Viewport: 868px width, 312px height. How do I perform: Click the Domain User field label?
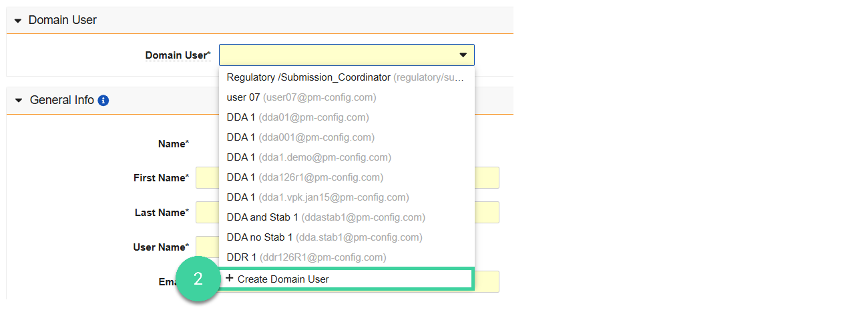coord(178,55)
